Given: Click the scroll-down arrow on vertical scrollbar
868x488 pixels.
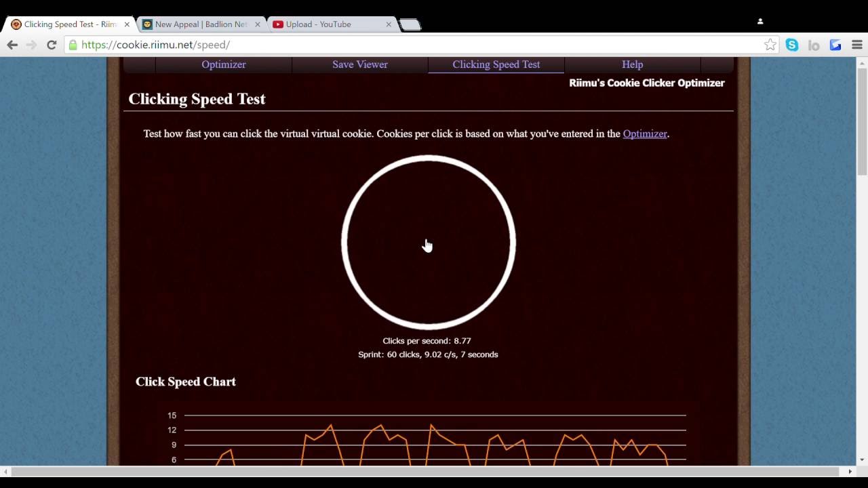Looking at the screenshot, I should click(863, 460).
